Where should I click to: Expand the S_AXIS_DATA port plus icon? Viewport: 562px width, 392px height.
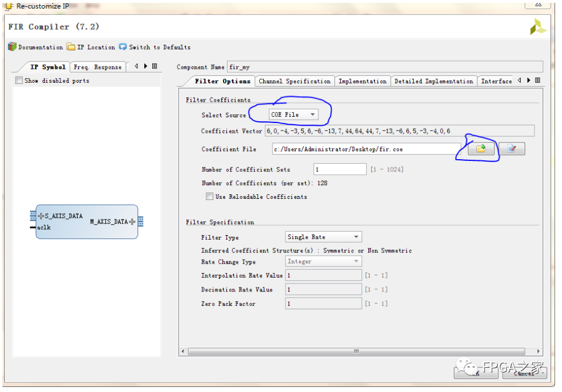pyautogui.click(x=41, y=216)
